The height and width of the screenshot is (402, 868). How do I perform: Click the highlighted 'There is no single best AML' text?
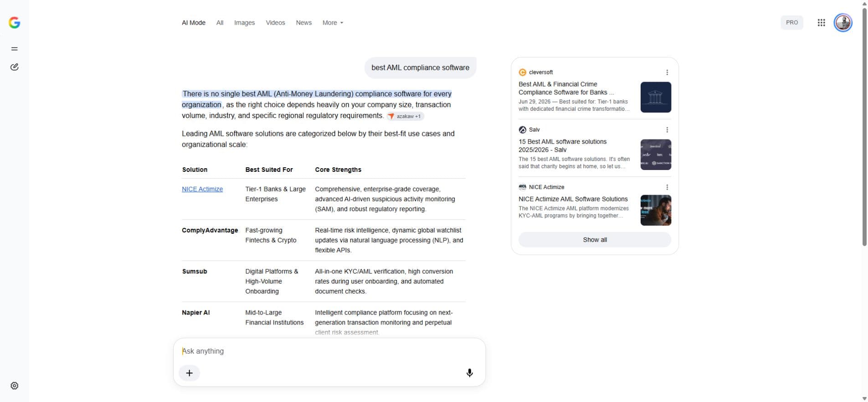(317, 99)
